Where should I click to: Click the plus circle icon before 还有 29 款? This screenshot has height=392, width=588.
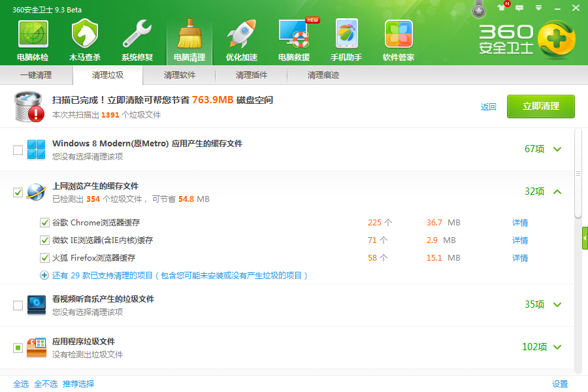[44, 275]
